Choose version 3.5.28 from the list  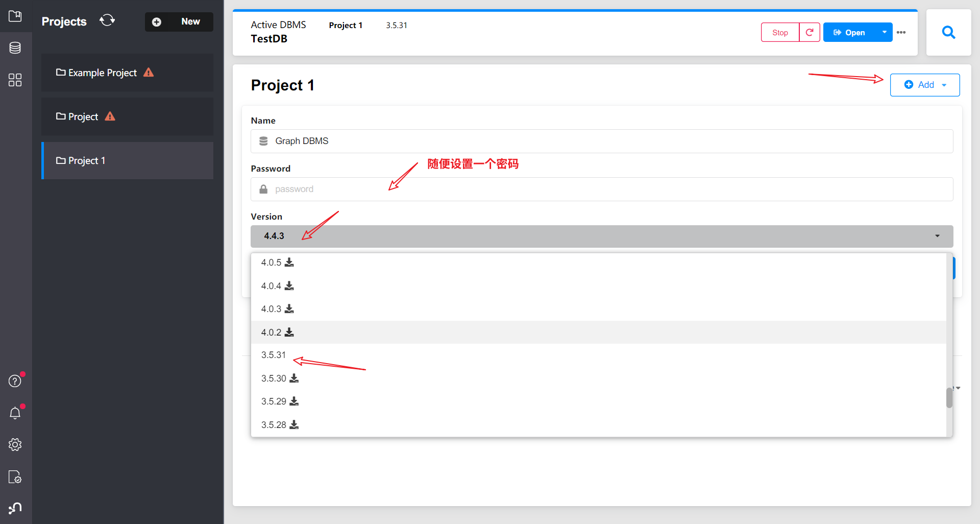(x=598, y=425)
